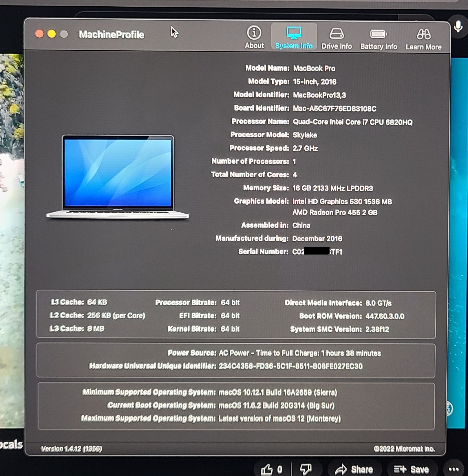Click 'Intel HD Graphics 530 1536 MB' text
Viewport: 468px width, 476px height.
(x=342, y=202)
